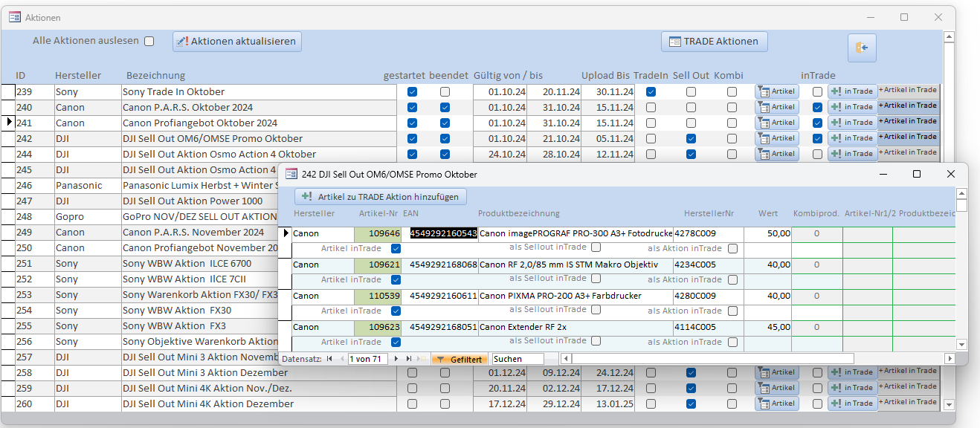Open Artikel for row ID 258
Viewport: 980px width, 428px height.
tap(777, 372)
